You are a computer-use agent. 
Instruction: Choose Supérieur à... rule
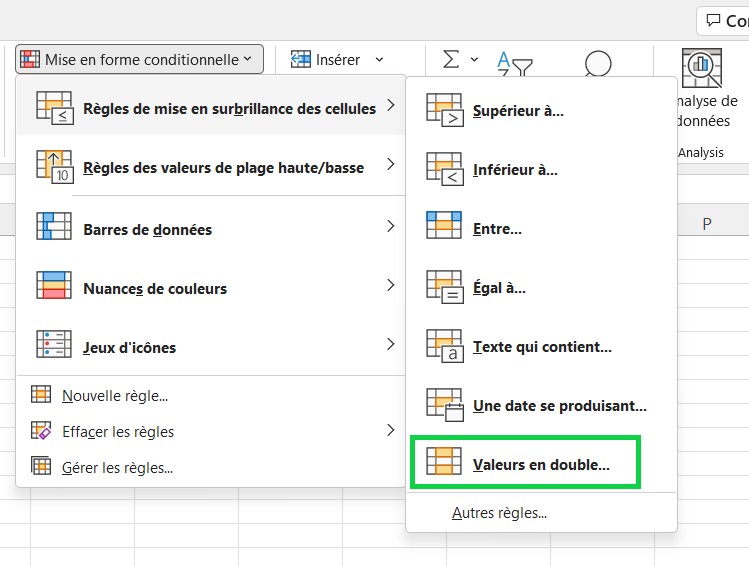click(x=541, y=111)
